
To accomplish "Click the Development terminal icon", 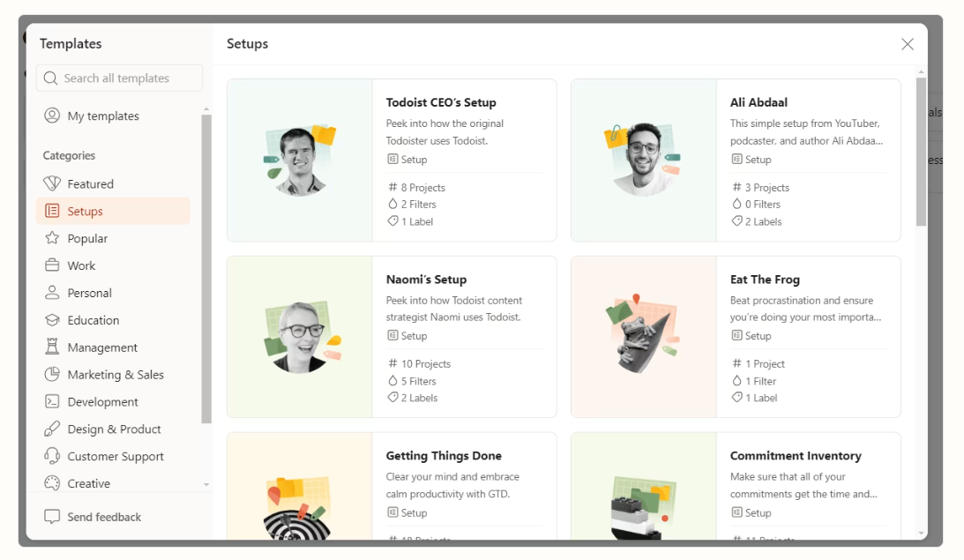I will (x=52, y=401).
